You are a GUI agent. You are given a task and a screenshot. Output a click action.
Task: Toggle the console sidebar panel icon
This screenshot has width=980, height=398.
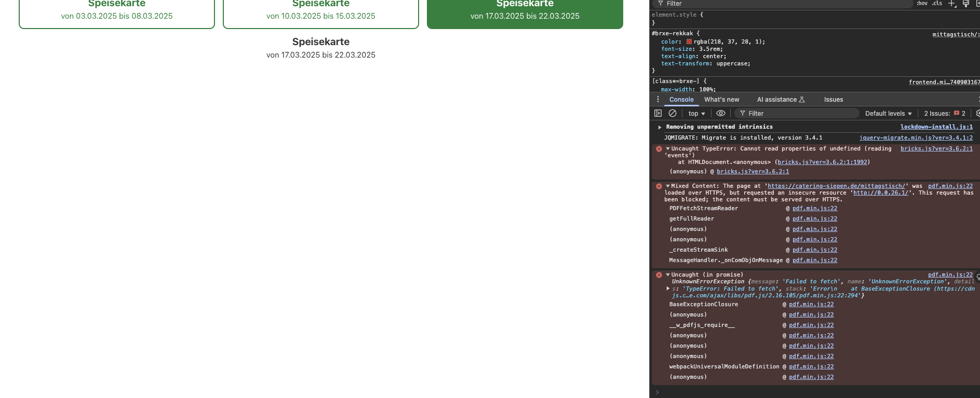tap(658, 113)
